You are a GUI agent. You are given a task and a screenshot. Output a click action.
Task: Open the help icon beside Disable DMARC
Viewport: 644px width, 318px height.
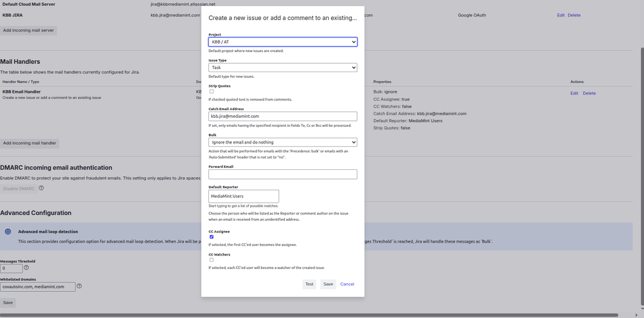pos(41,188)
